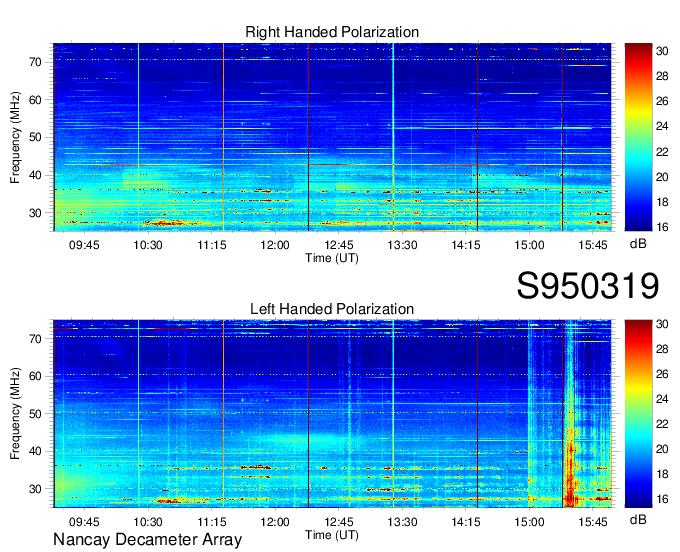
Task: Click 15:00 tick on Right Handed time axis
Action: point(530,245)
